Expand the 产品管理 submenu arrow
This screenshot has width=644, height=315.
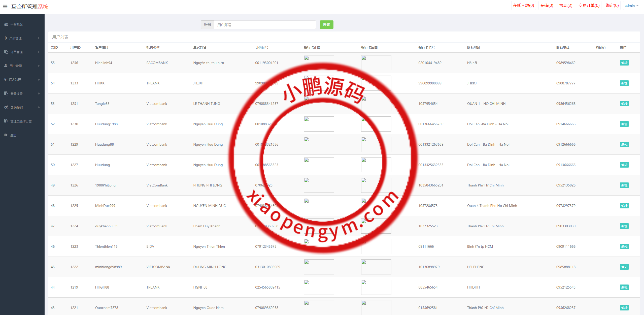click(39, 38)
